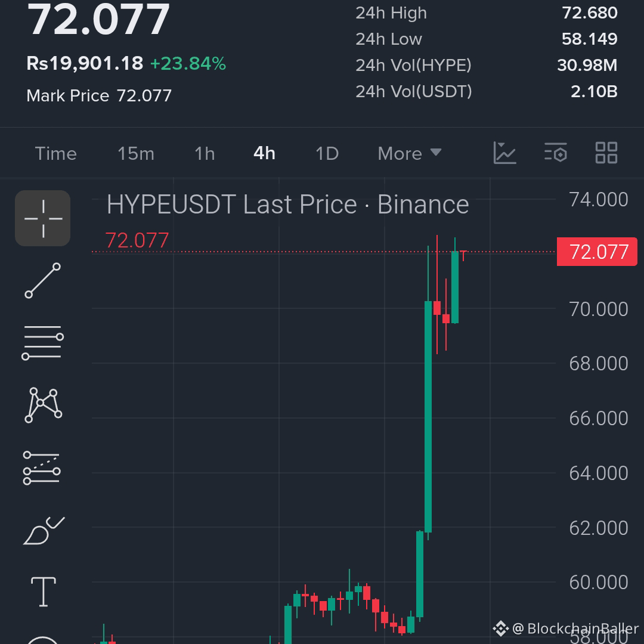Select the Fibonacci retracement tool
Viewport: 644px width, 644px height.
(42, 468)
